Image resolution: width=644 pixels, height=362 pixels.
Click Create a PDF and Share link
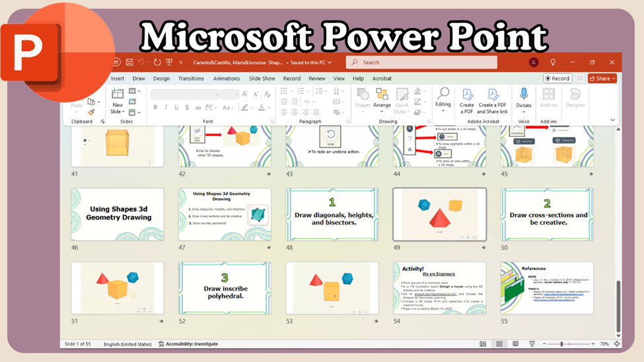coord(493,101)
